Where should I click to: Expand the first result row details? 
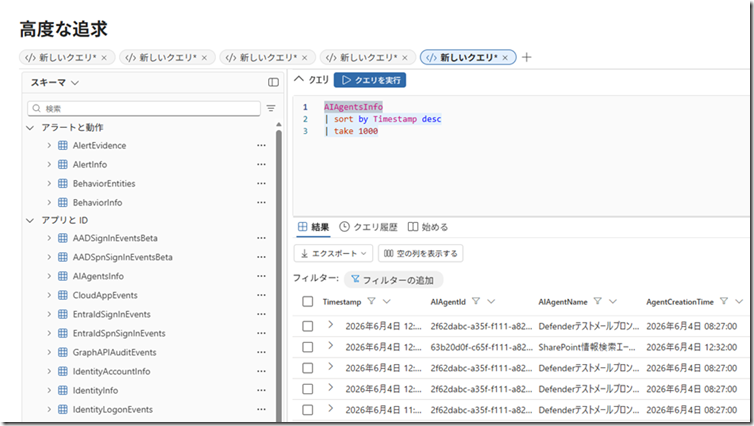pyautogui.click(x=330, y=325)
